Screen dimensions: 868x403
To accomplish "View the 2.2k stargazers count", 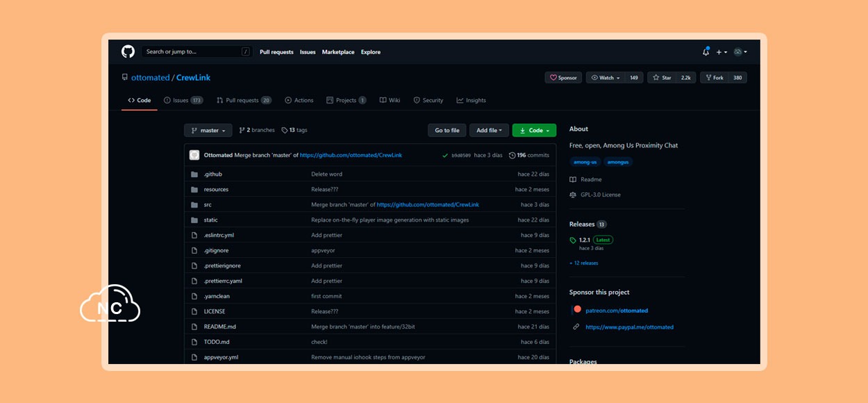I will (686, 78).
